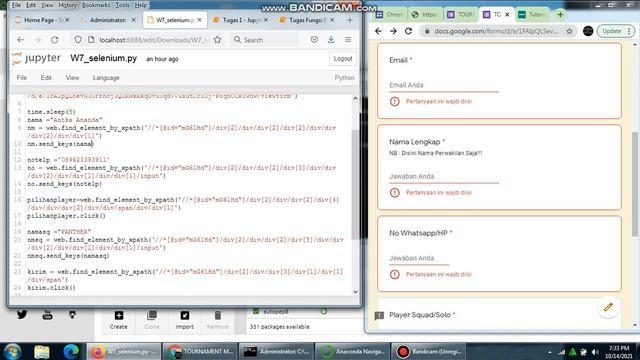Click Chrome docs.google.com address bar
This screenshot has height=360, width=640.
click(x=498, y=31)
